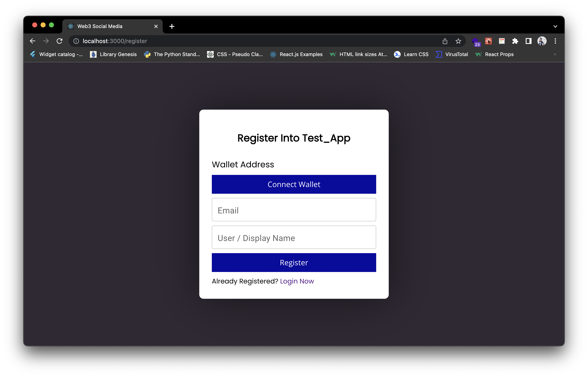
Task: Reload the current page
Action: click(x=59, y=41)
